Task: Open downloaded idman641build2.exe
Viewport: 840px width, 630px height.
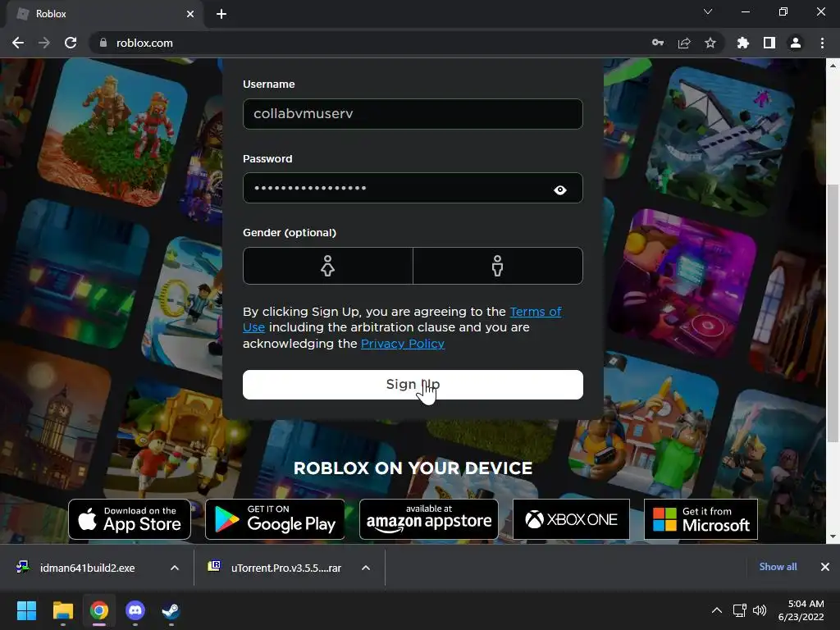Action: click(x=85, y=568)
